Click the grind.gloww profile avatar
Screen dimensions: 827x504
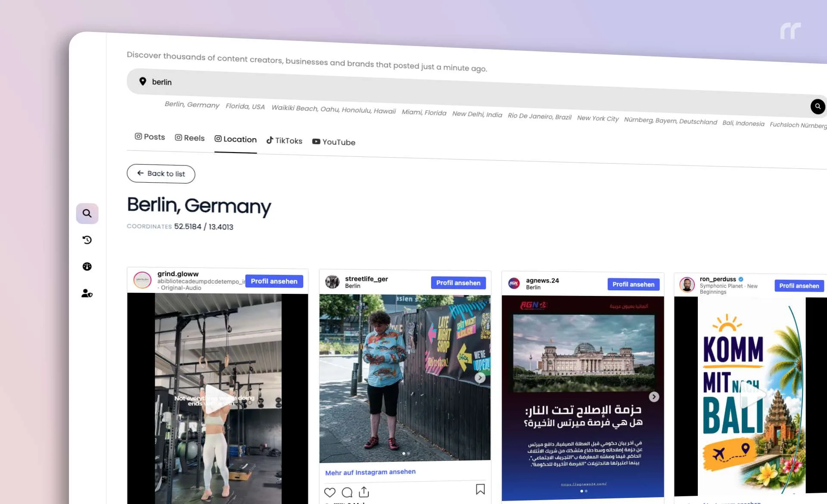tap(142, 280)
